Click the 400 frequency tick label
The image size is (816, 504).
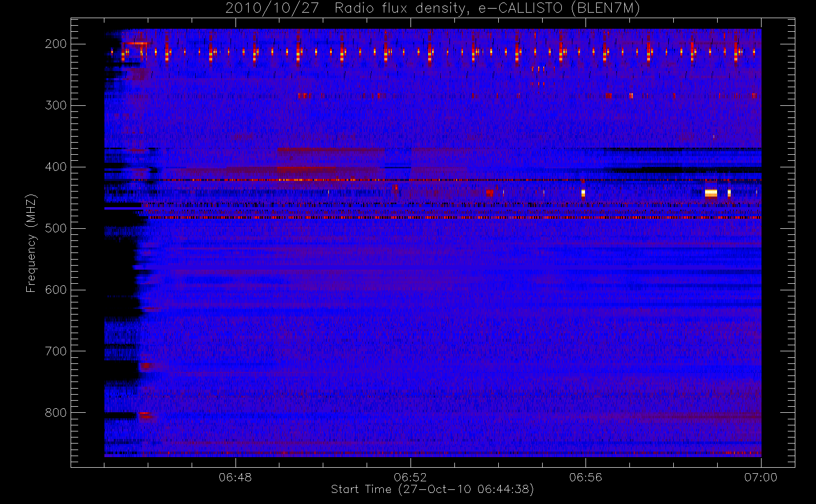55,167
